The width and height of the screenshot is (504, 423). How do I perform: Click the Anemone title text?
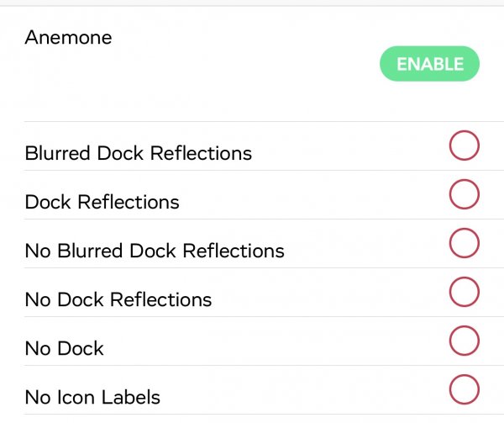pos(68,38)
